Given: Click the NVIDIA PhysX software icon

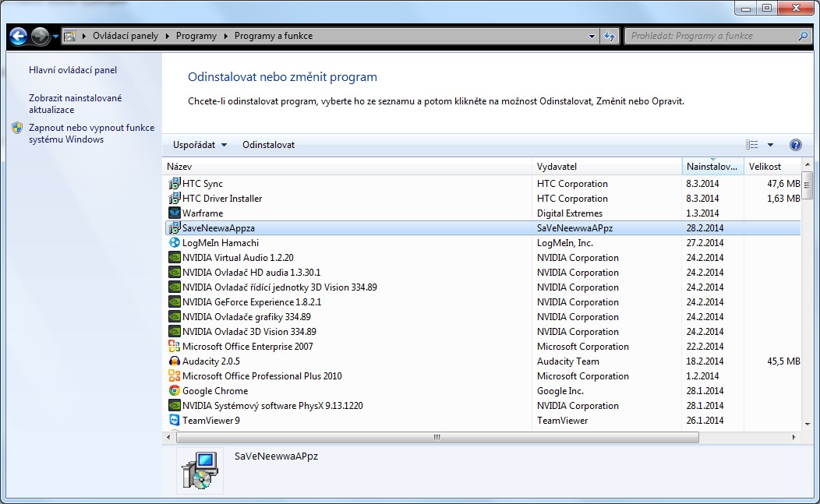Looking at the screenshot, I should [x=174, y=406].
